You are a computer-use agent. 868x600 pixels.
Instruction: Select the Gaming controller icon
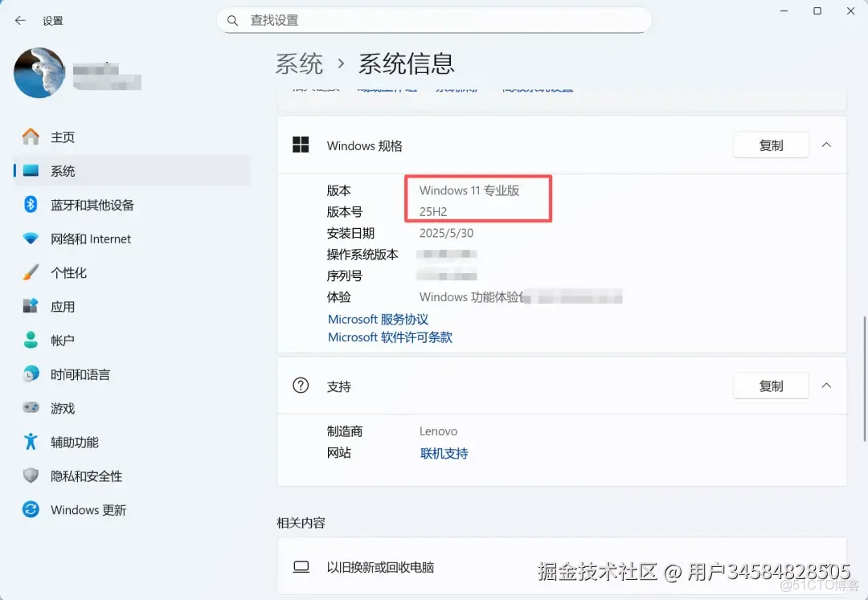tap(31, 408)
